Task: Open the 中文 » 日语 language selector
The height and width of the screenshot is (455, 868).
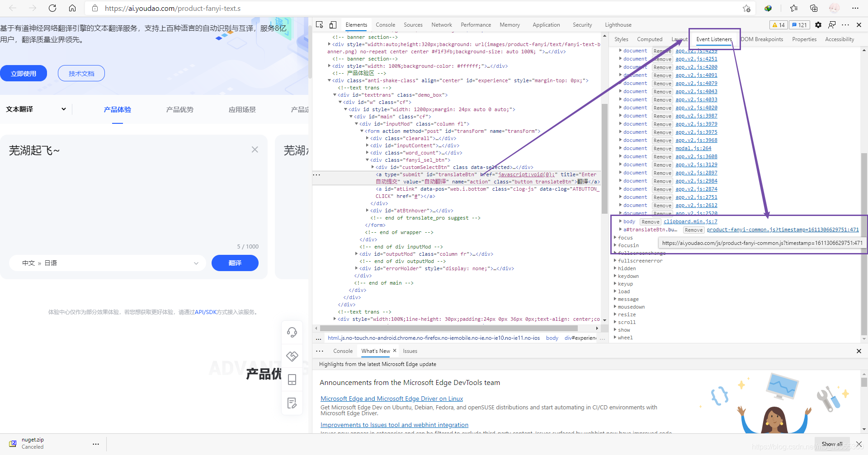Action: (x=108, y=263)
